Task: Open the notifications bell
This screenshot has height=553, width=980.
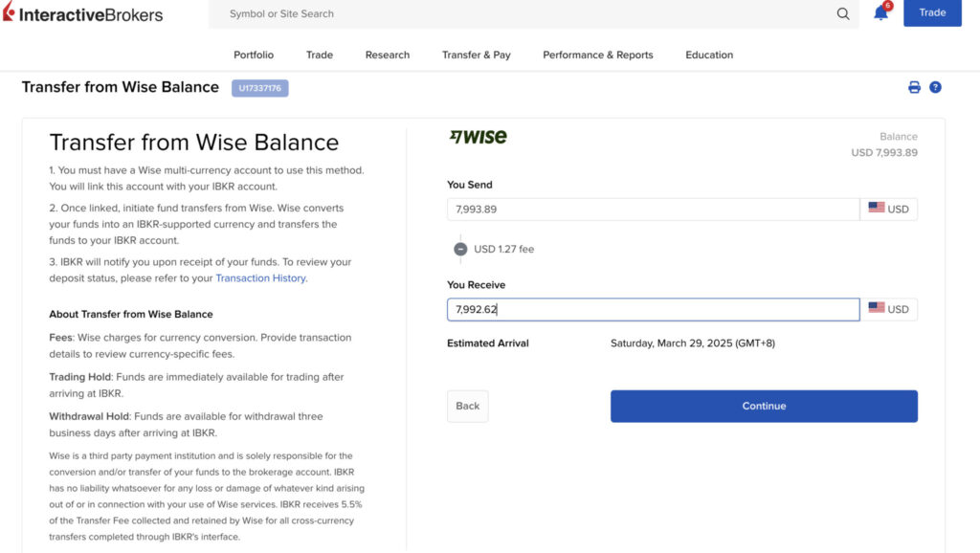Action: click(880, 13)
